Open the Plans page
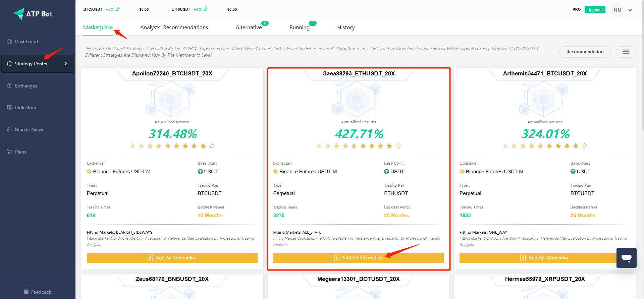Viewport: 644px width, 299px height. pos(20,152)
